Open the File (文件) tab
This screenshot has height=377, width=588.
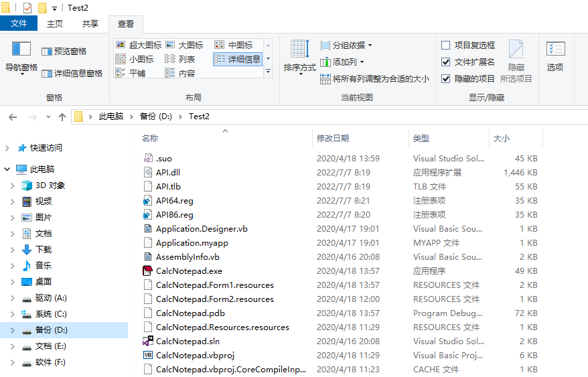click(19, 23)
